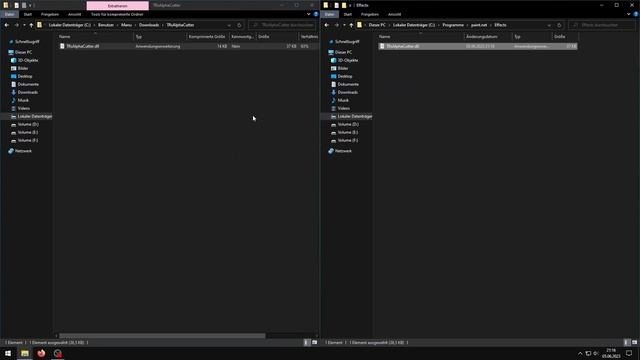640x360 pixels.
Task: Select Volume (E:) in left window sidebar
Action: point(27,132)
